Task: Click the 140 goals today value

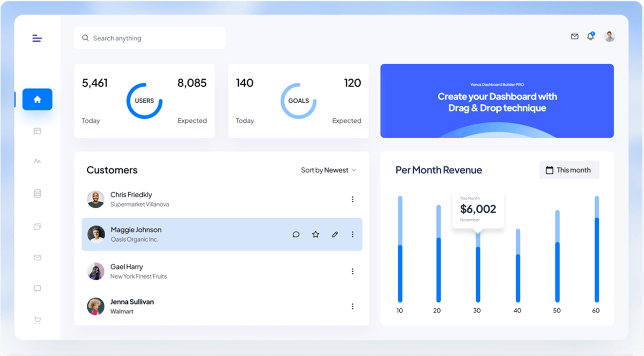Action: [x=245, y=83]
